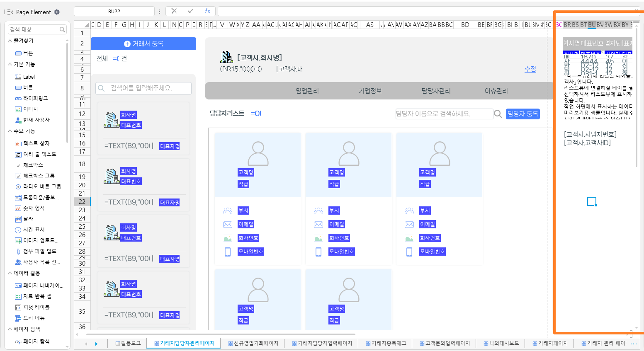Click the fx function icon
Viewport: 644px width, 351px height.
pos(207,11)
